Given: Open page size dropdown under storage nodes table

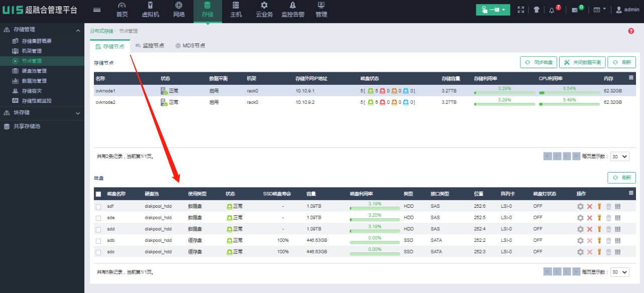Looking at the screenshot, I should pos(619,157).
